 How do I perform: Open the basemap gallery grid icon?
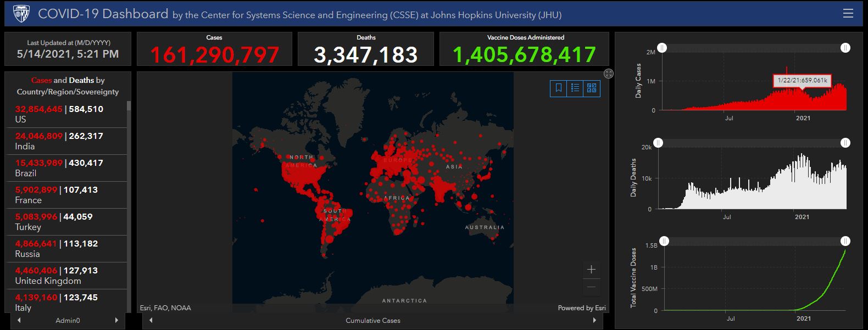[592, 88]
